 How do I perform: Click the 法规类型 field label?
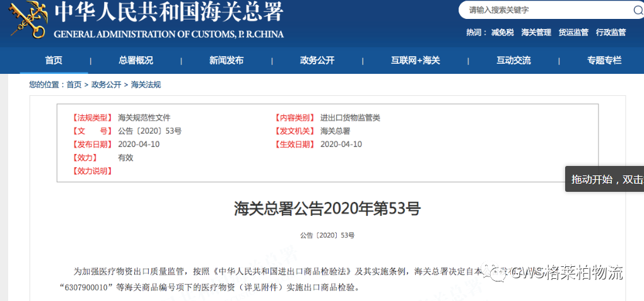(91, 118)
